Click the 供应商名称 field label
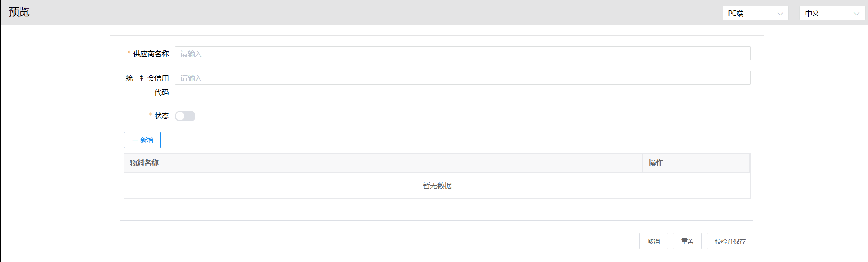868x262 pixels. click(150, 54)
